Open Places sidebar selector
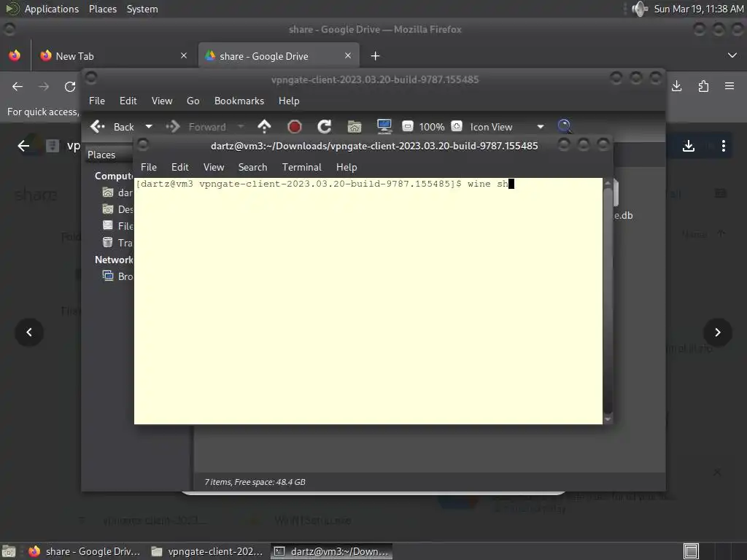The image size is (747, 560). [x=109, y=155]
